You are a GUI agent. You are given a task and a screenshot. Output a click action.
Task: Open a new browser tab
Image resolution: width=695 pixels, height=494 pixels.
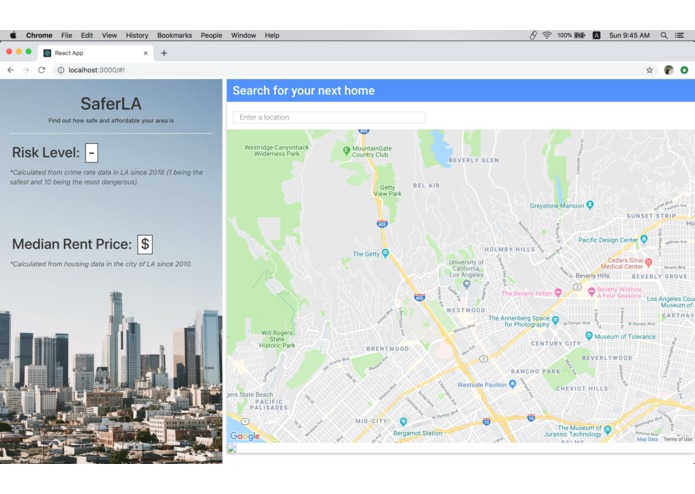[164, 53]
